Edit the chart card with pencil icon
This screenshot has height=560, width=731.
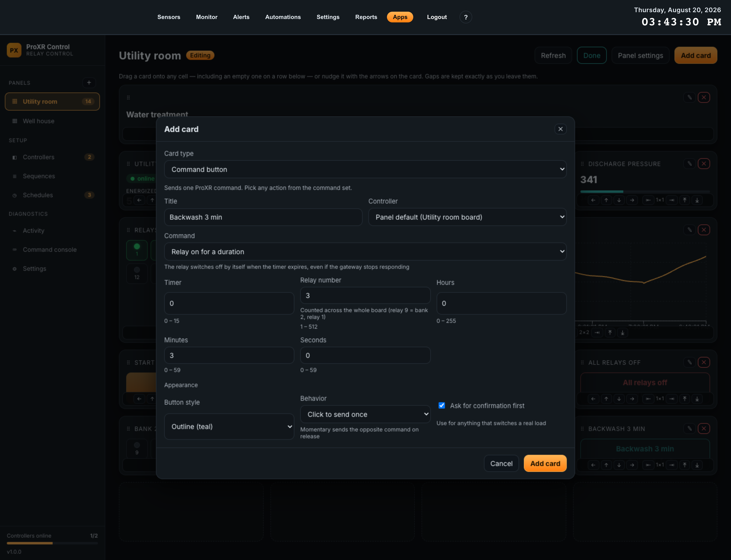coord(690,230)
